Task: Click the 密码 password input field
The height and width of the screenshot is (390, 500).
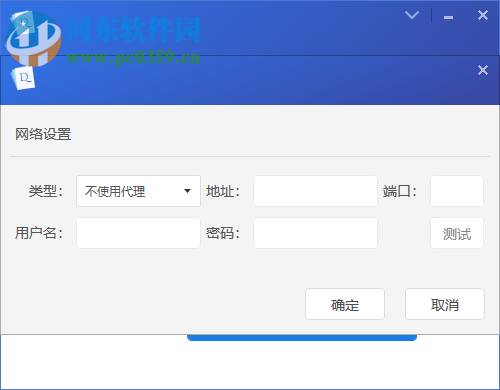Action: click(315, 233)
